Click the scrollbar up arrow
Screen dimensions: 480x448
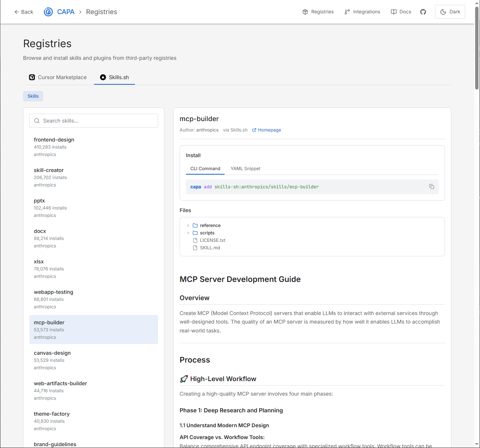click(477, 3)
